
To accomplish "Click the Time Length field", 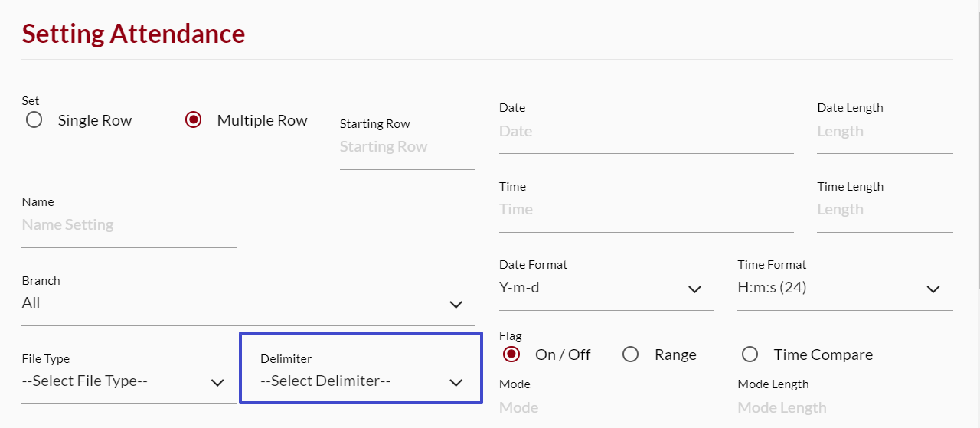I will pyautogui.click(x=884, y=210).
